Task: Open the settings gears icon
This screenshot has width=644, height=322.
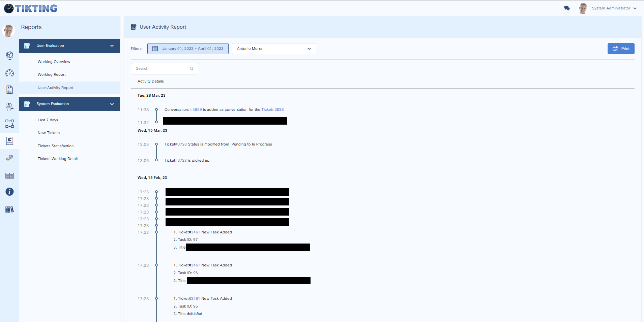Action: pyautogui.click(x=9, y=158)
